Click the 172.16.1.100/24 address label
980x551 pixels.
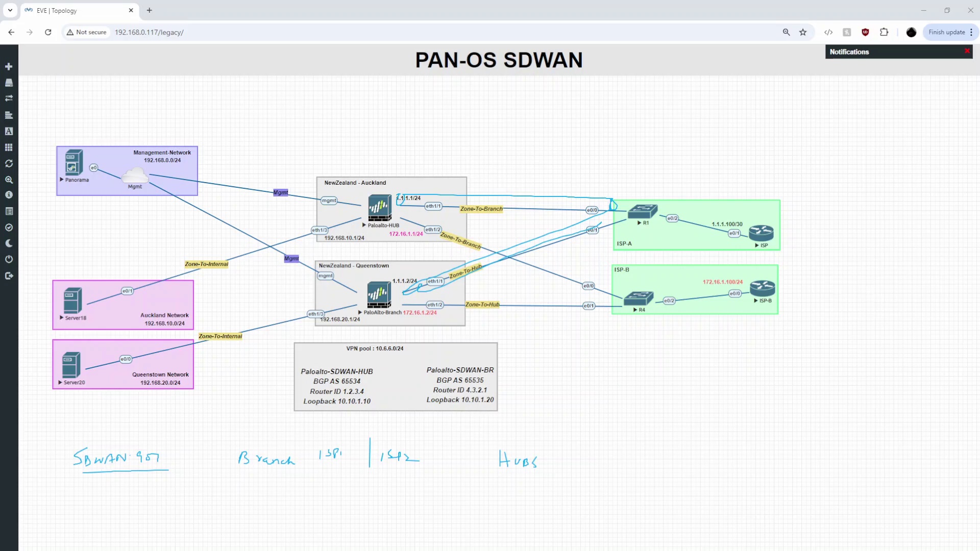723,282
